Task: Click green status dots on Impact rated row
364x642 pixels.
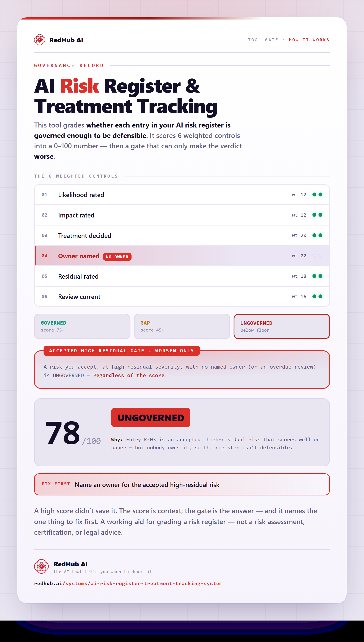Action: pyautogui.click(x=317, y=215)
